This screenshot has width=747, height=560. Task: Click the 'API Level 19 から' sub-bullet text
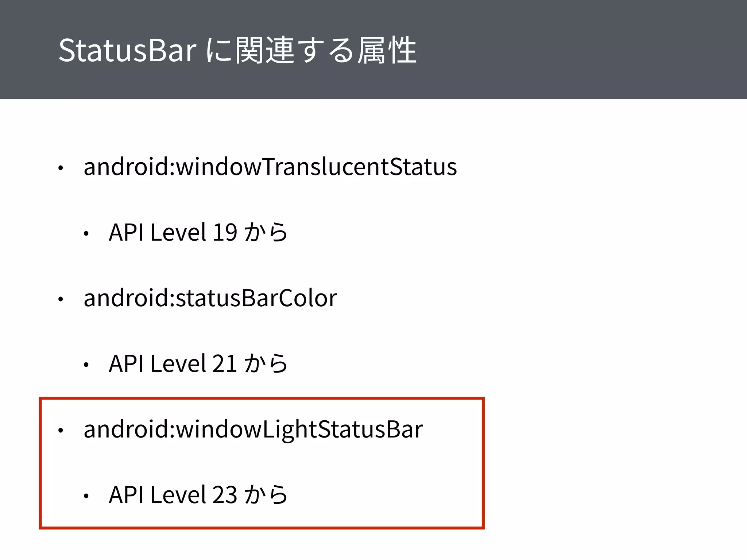pyautogui.click(x=198, y=232)
